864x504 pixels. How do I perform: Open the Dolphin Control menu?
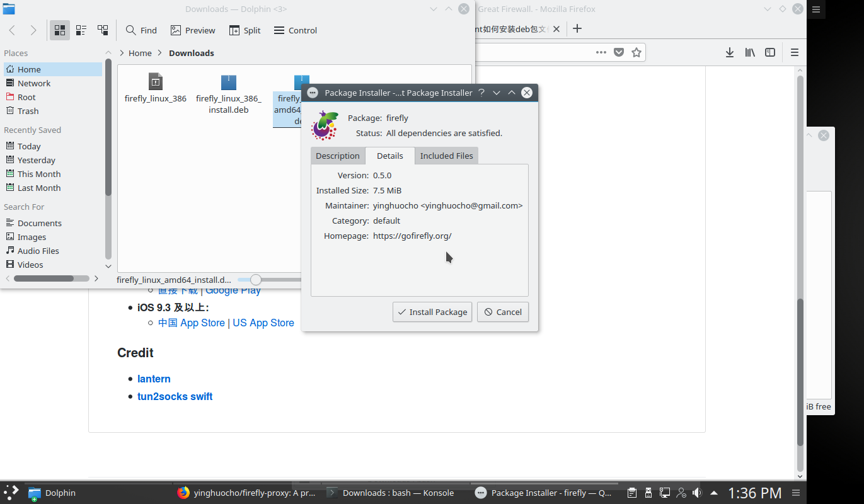295,30
